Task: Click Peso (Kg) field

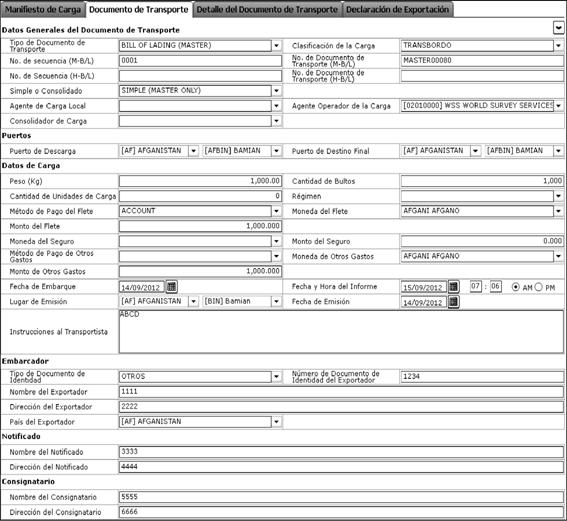Action: click(x=200, y=181)
